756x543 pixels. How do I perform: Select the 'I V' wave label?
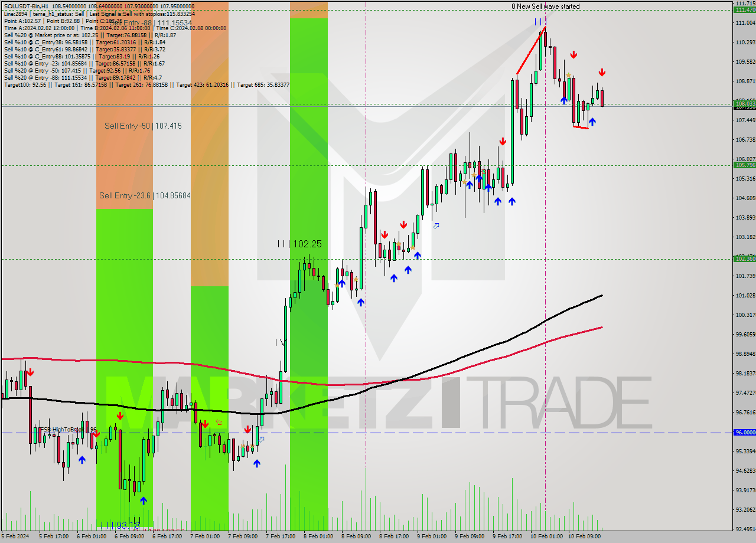tap(281, 342)
